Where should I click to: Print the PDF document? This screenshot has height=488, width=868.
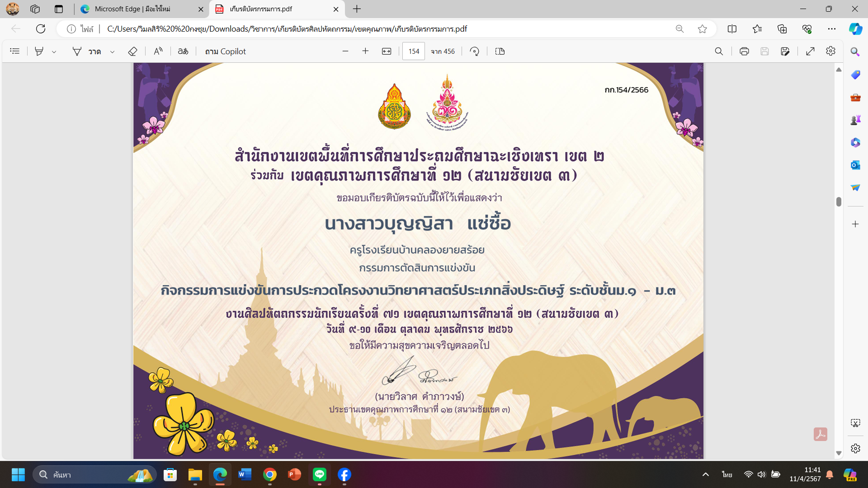tap(744, 52)
